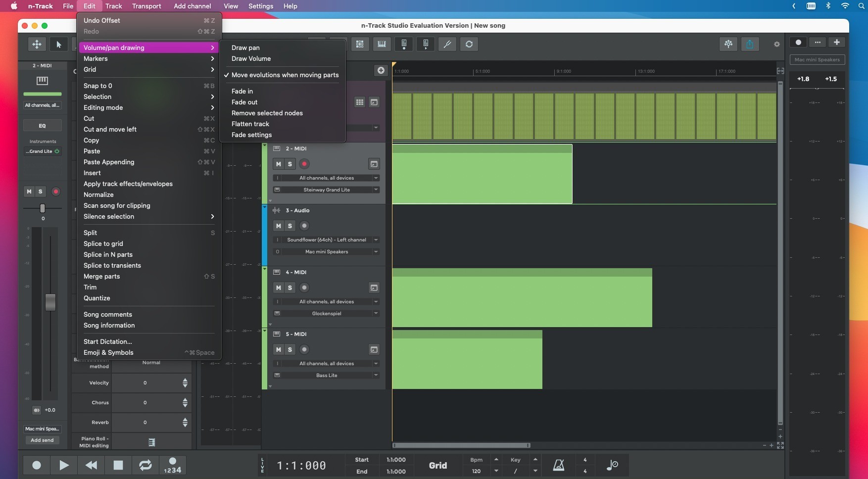Image resolution: width=868 pixels, height=479 pixels.
Task: Toggle record arm on track 2 - MIDI
Action: point(304,164)
